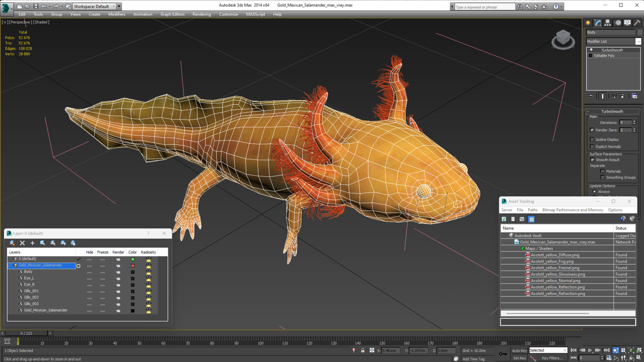
Task: Click Play Animation button
Action: pos(590,350)
